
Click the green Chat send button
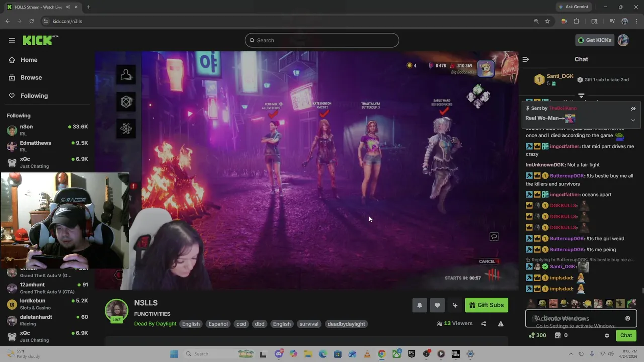pyautogui.click(x=626, y=335)
